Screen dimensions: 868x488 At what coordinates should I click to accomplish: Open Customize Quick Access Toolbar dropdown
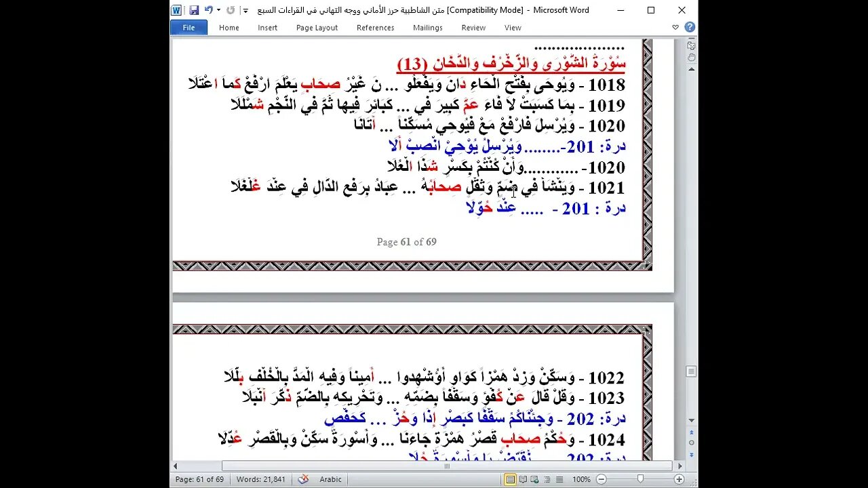pos(245,10)
